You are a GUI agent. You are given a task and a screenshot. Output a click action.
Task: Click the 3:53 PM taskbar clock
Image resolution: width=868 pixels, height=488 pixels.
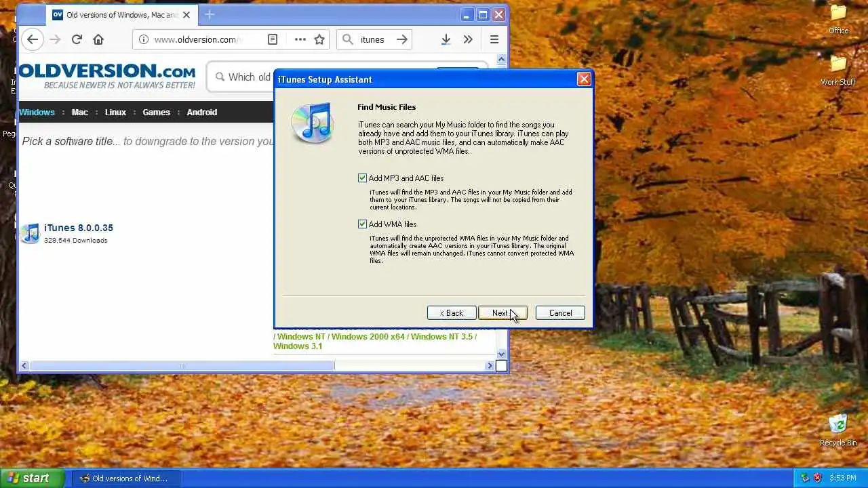pos(842,478)
